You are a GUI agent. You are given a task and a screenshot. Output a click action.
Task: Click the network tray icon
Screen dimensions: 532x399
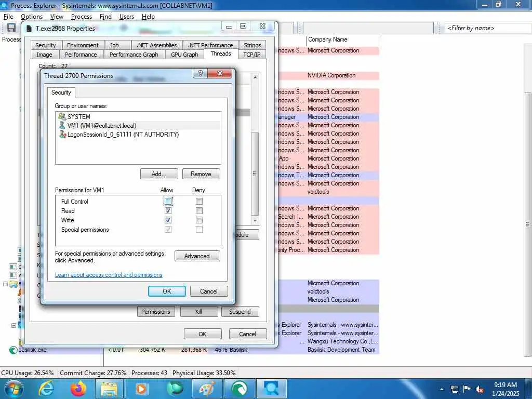click(x=455, y=389)
